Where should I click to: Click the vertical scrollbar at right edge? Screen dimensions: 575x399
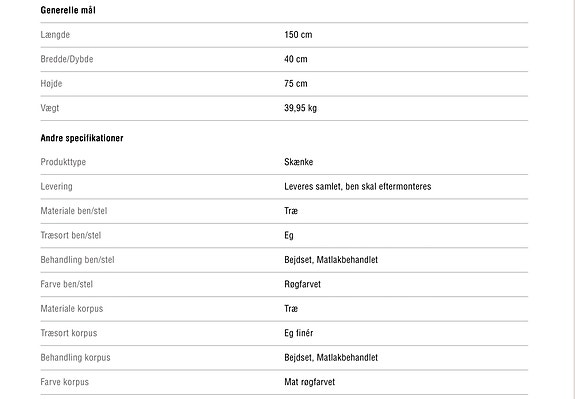[x=572, y=200]
